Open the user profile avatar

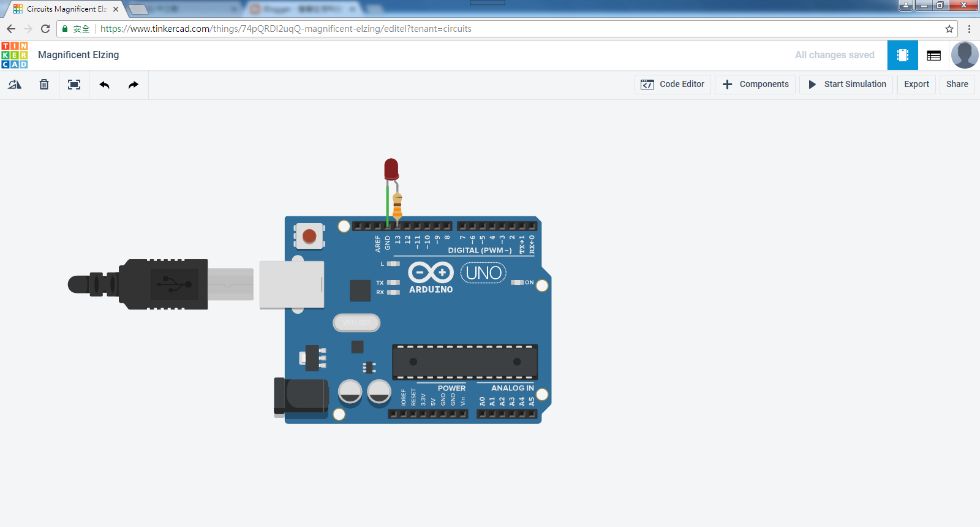pyautogui.click(x=965, y=55)
